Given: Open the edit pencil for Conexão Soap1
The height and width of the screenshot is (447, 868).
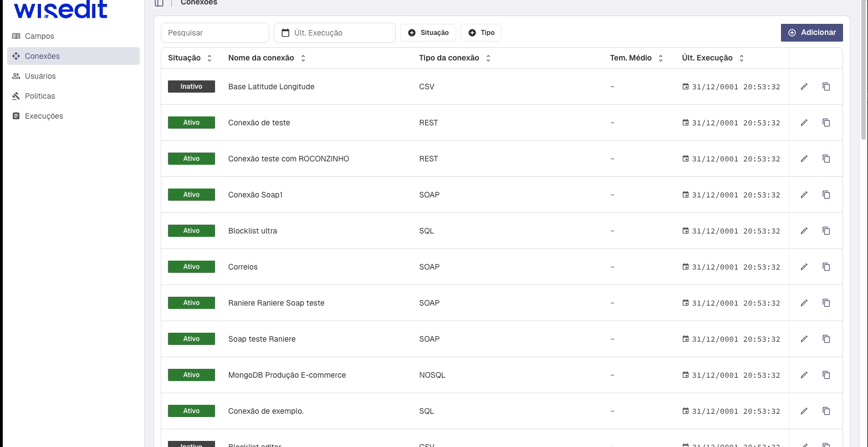Looking at the screenshot, I should pos(804,195).
